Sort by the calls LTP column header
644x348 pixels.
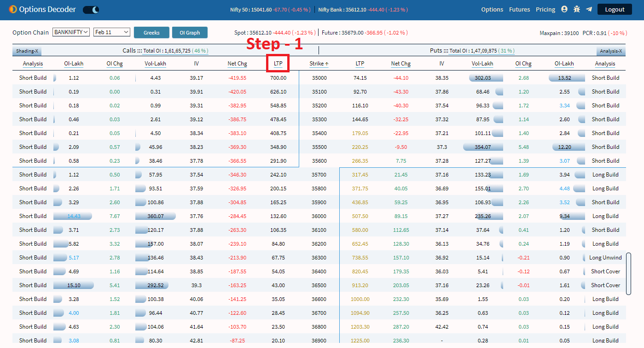[278, 64]
